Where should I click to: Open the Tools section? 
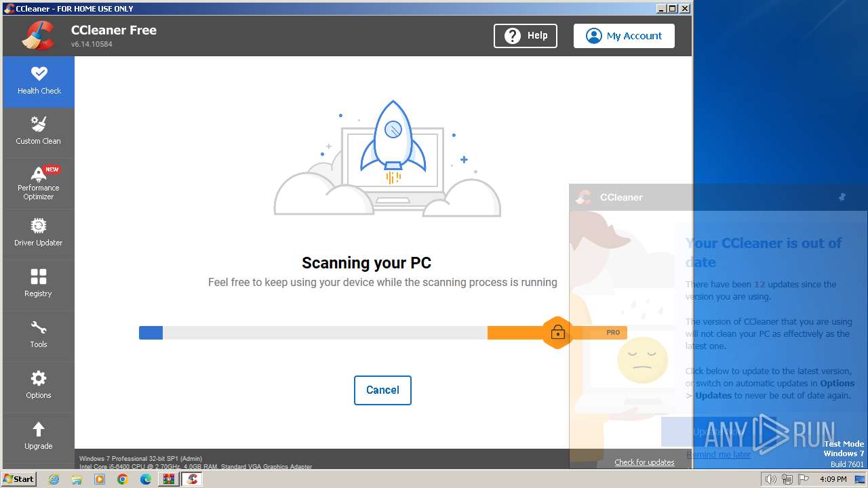(39, 336)
